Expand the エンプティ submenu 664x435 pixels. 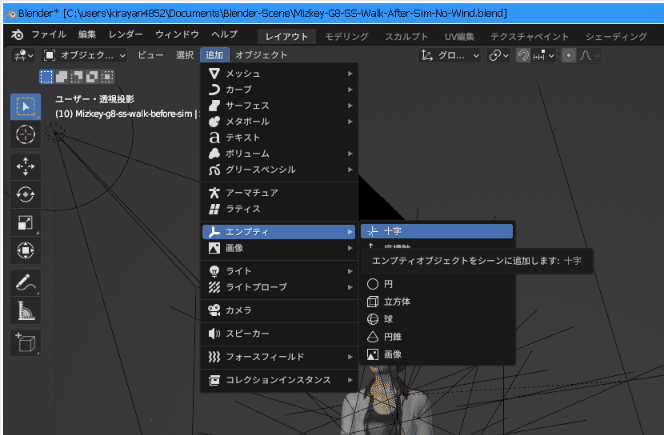point(279,232)
